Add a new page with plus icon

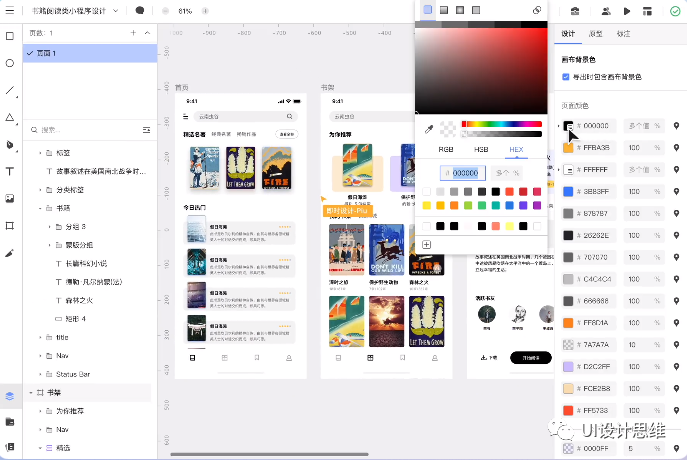coord(133,33)
